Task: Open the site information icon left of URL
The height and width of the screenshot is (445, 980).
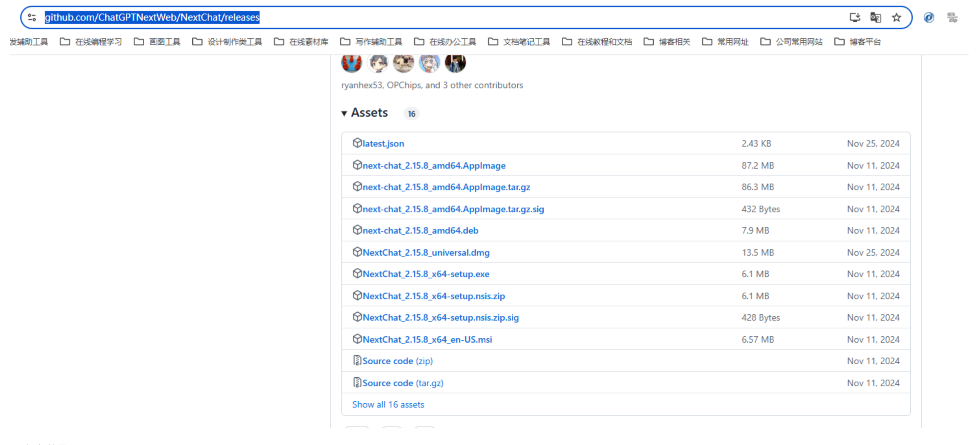Action: click(x=32, y=17)
